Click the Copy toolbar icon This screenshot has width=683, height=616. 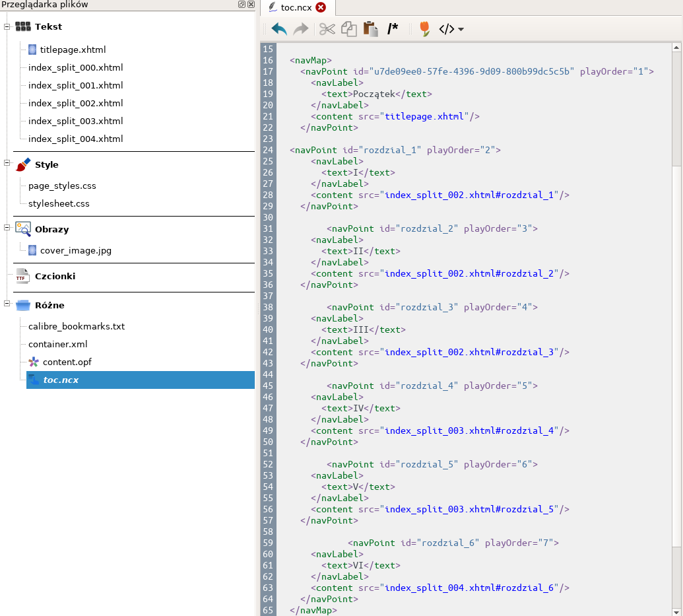(349, 29)
